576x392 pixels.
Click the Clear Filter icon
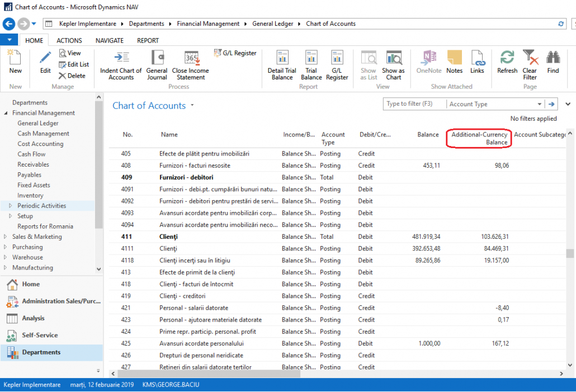click(530, 64)
